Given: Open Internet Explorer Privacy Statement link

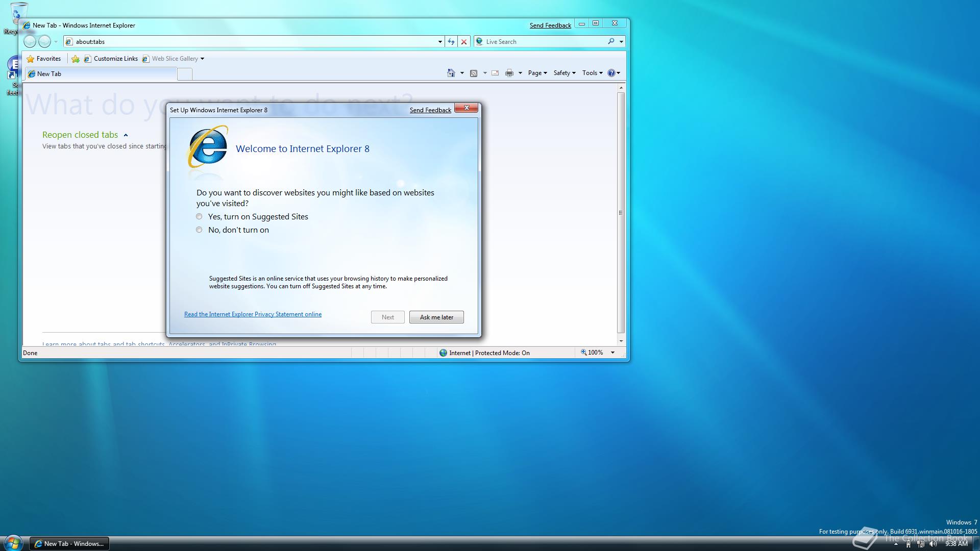Looking at the screenshot, I should pos(253,314).
